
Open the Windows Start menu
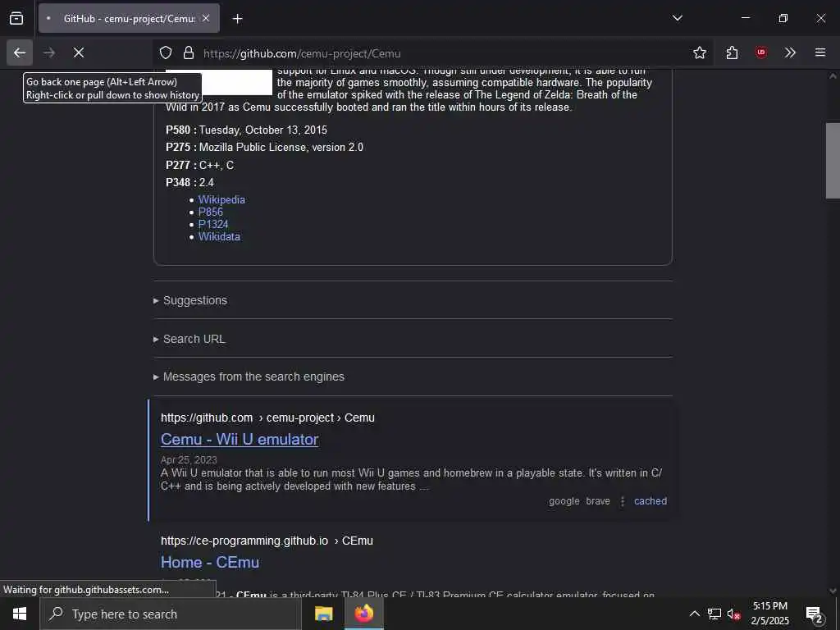(x=20, y=614)
